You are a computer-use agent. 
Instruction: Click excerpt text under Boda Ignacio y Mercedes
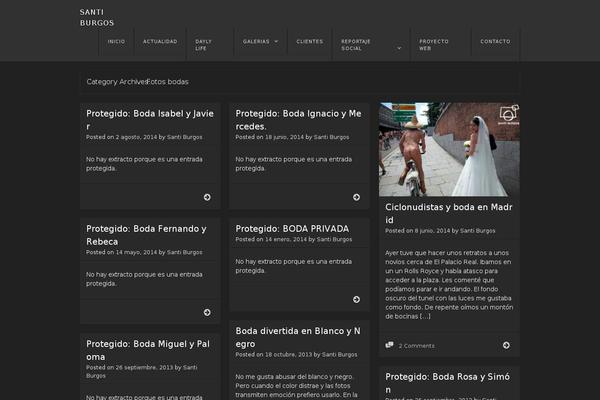pos(293,164)
